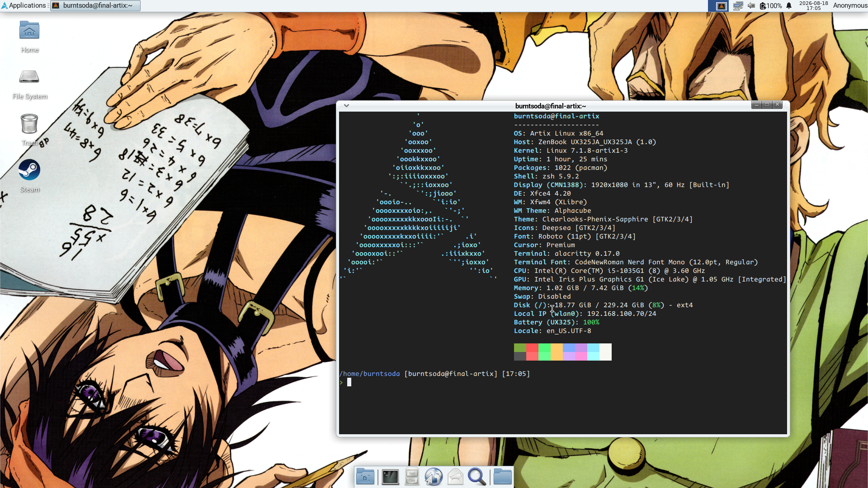The height and width of the screenshot is (488, 868).
Task: Minimize the alacritty terminal window
Action: [756, 105]
